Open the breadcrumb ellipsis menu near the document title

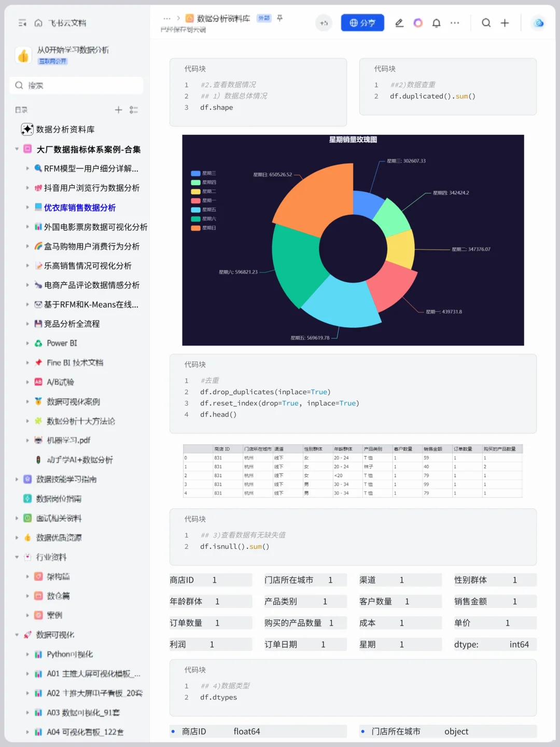click(166, 18)
